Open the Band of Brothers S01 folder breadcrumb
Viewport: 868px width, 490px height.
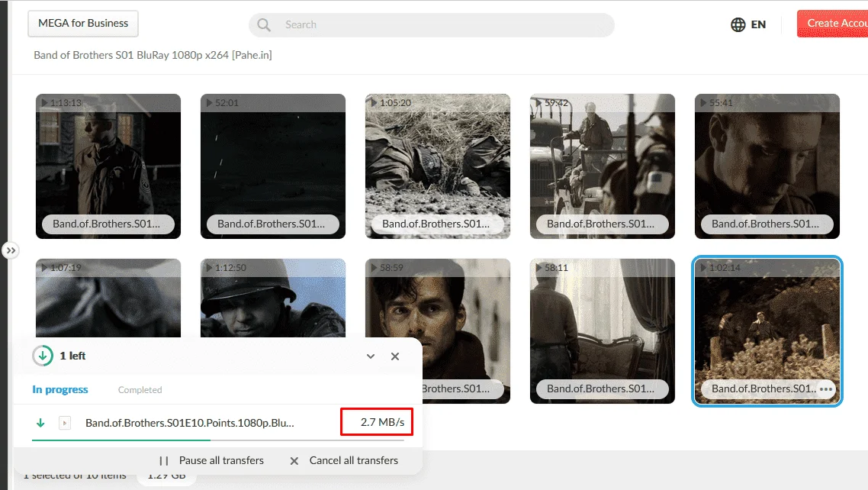pyautogui.click(x=153, y=55)
